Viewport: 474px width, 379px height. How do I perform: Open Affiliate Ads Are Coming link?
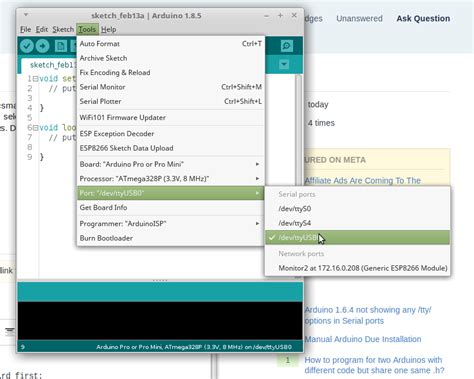point(363,180)
